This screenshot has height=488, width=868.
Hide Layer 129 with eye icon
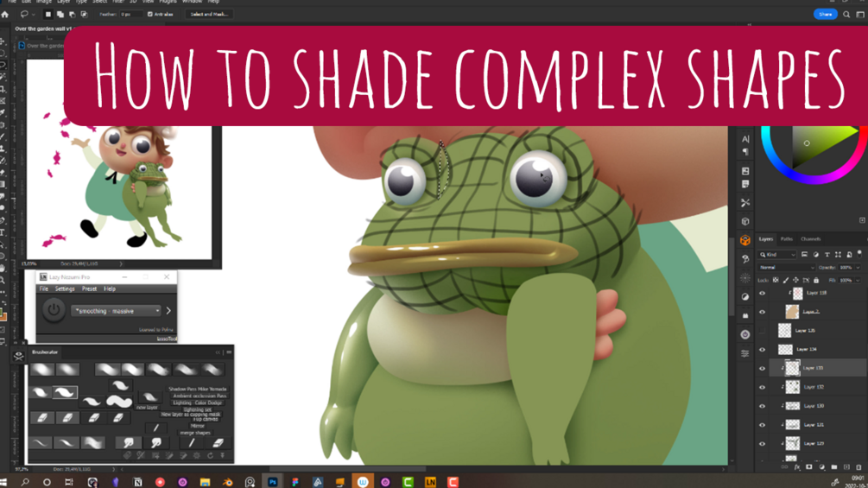(763, 444)
